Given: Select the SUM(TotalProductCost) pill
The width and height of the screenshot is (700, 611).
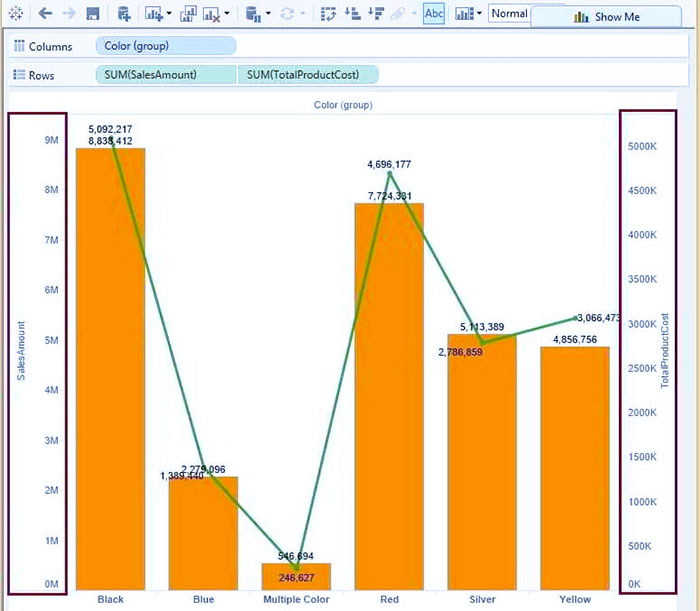Looking at the screenshot, I should 308,75.
